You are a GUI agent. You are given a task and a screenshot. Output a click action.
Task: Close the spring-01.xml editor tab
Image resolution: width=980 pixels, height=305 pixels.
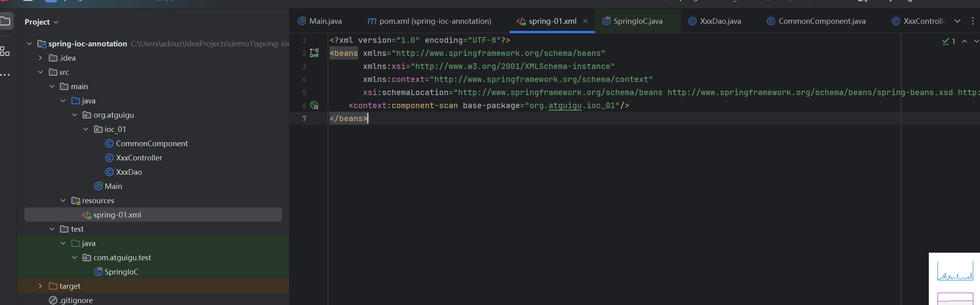[585, 21]
